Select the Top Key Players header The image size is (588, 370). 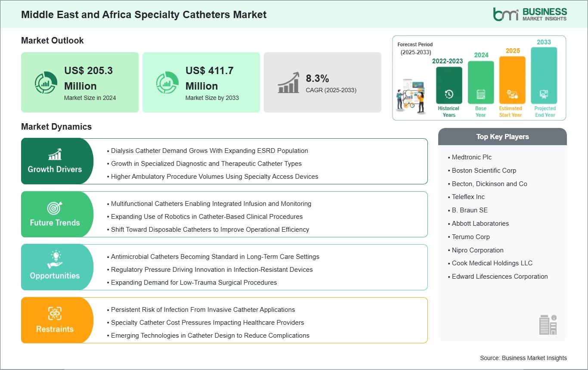[502, 137]
